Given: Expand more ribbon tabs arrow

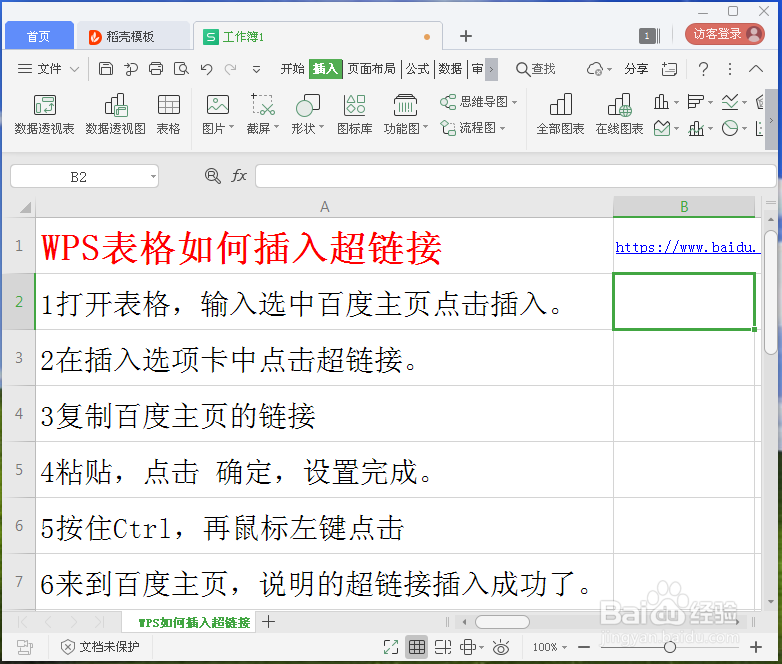Looking at the screenshot, I should [491, 69].
